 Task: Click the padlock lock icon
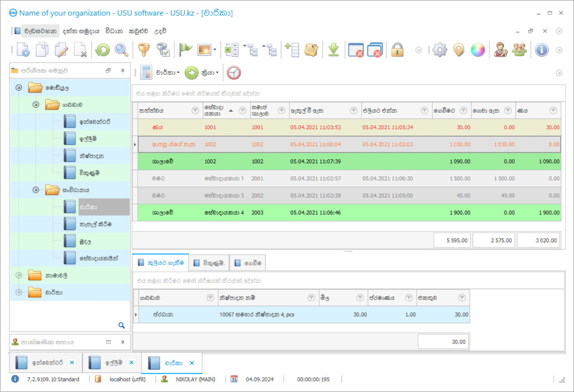pyautogui.click(x=397, y=50)
